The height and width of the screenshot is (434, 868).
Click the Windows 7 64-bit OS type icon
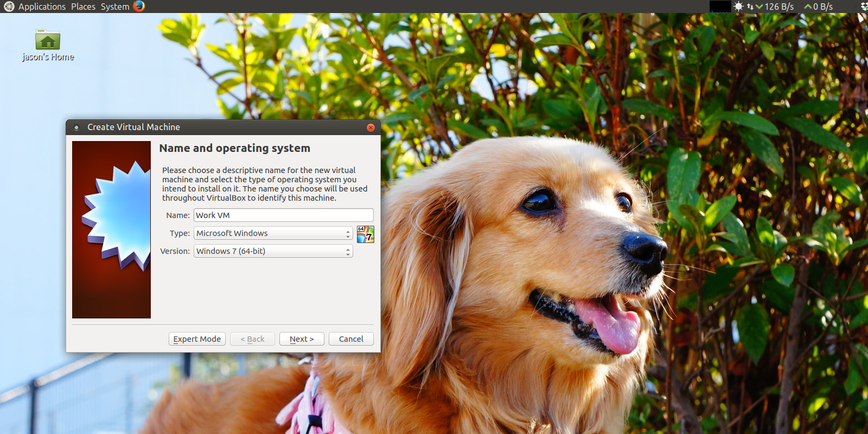366,234
